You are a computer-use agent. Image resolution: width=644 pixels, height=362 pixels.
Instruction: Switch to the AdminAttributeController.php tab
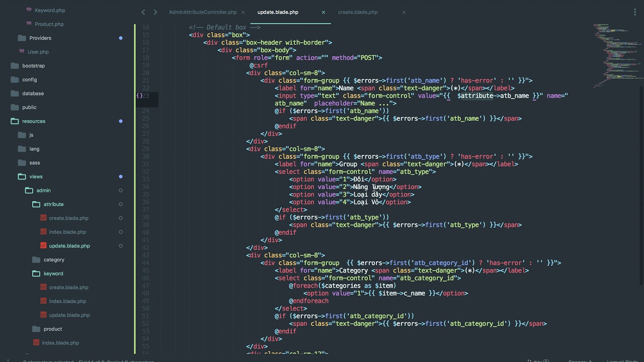(203, 12)
